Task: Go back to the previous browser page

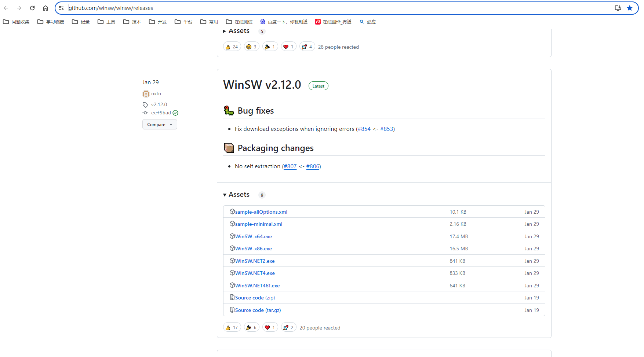Action: point(6,8)
